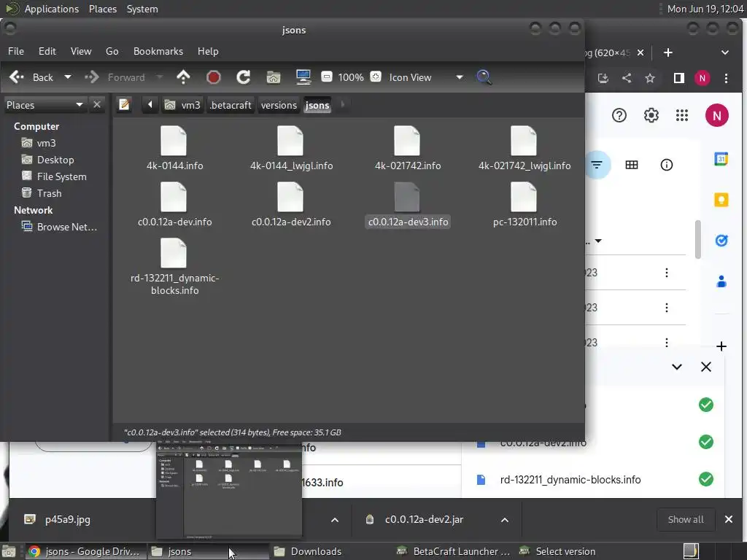The width and height of the screenshot is (747, 560).
Task: Expand Chrome tab search chevron
Action: coord(724,52)
